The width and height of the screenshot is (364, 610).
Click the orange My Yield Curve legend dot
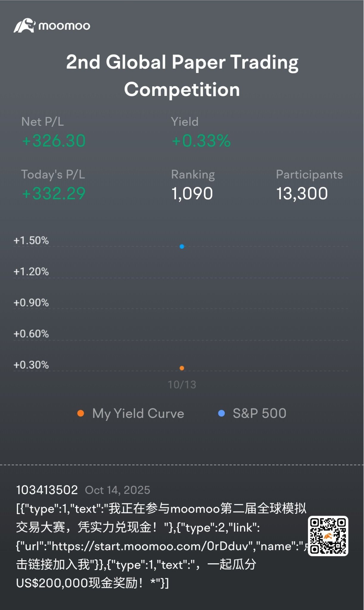tap(80, 413)
